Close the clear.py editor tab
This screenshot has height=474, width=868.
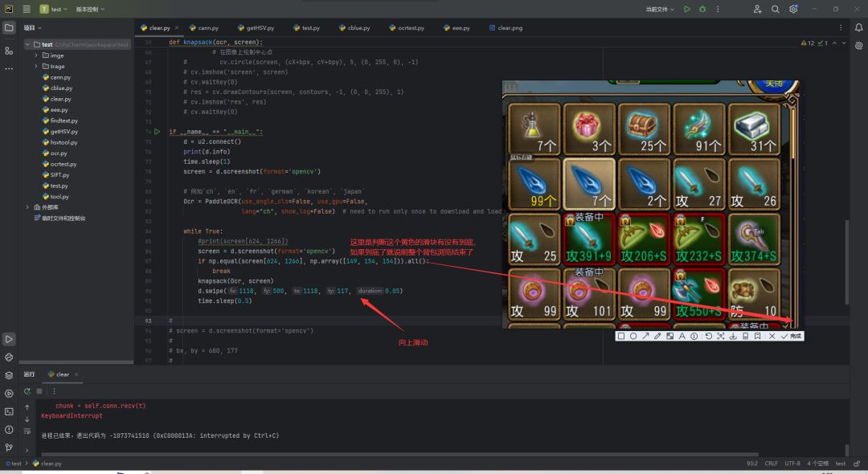177,27
